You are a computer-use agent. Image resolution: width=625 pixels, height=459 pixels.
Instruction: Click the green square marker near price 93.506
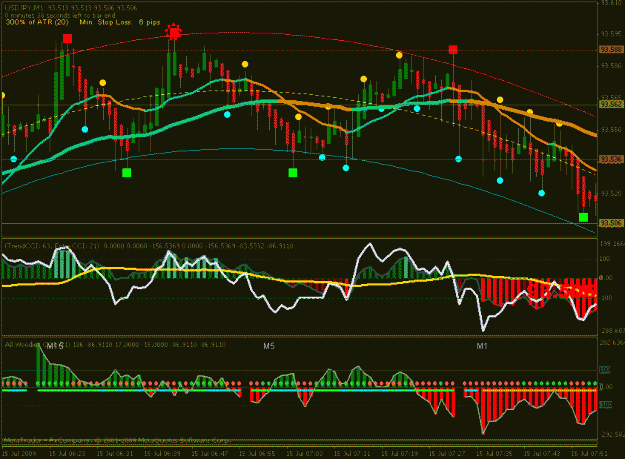point(583,217)
